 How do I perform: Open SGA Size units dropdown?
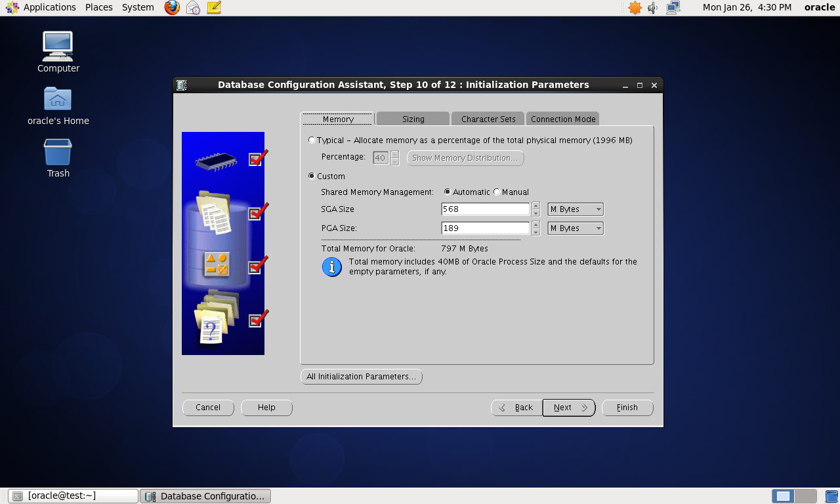pyautogui.click(x=576, y=209)
